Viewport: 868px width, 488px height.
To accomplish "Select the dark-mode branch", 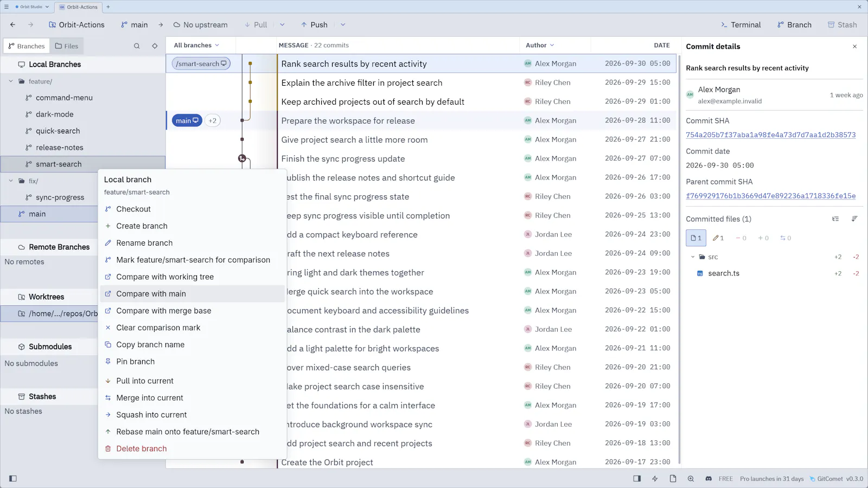I will click(83, 114).
